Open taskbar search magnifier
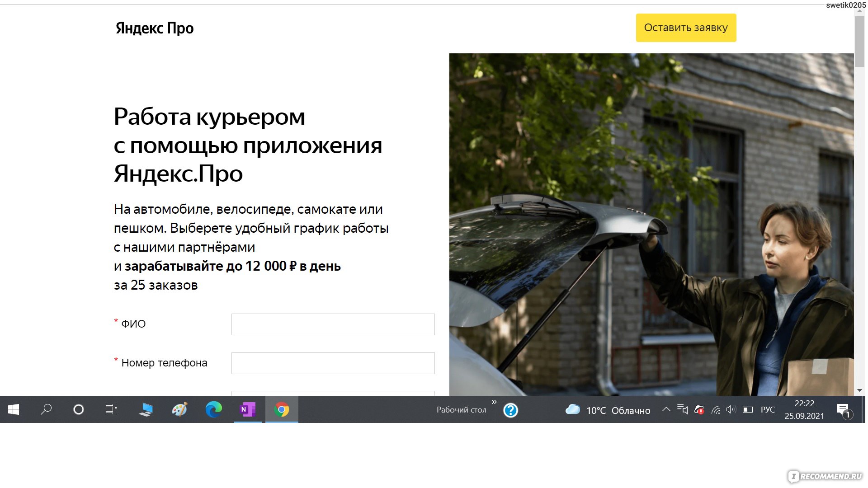The height and width of the screenshot is (488, 868). point(46,410)
